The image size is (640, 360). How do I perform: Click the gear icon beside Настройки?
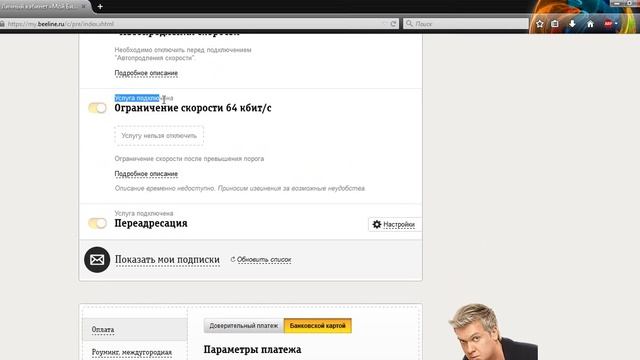377,224
